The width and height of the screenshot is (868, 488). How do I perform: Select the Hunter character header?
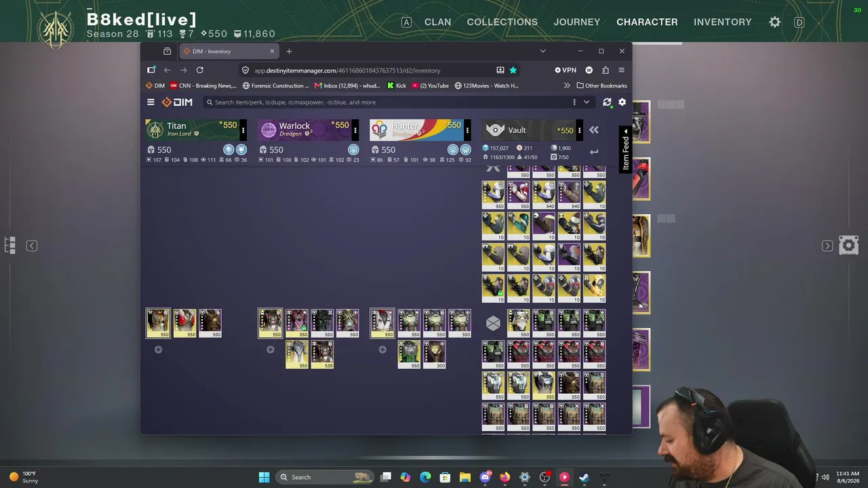tap(416, 130)
